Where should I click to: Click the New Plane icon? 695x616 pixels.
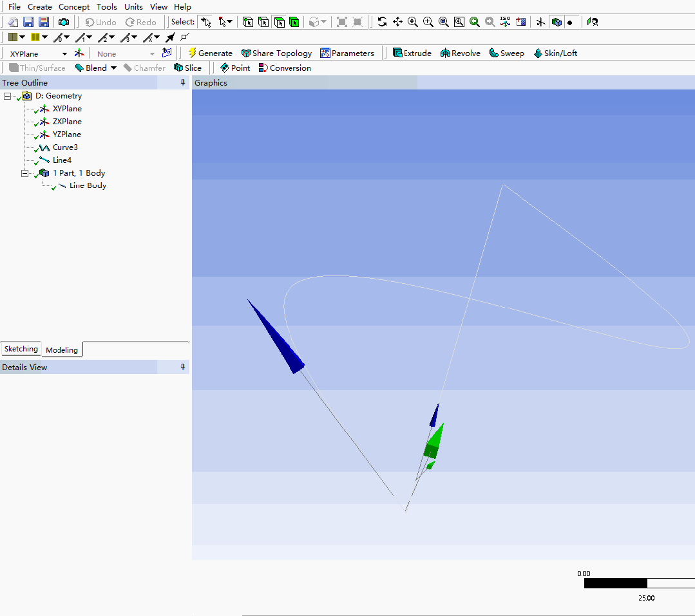pos(79,53)
